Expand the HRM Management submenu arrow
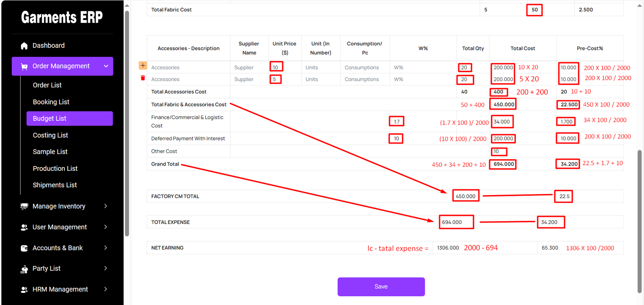 point(106,289)
